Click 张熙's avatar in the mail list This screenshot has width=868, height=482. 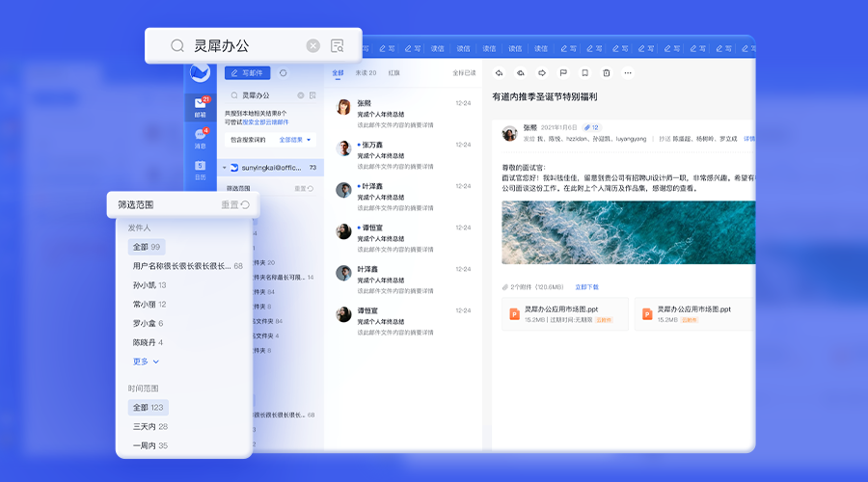coord(343,107)
